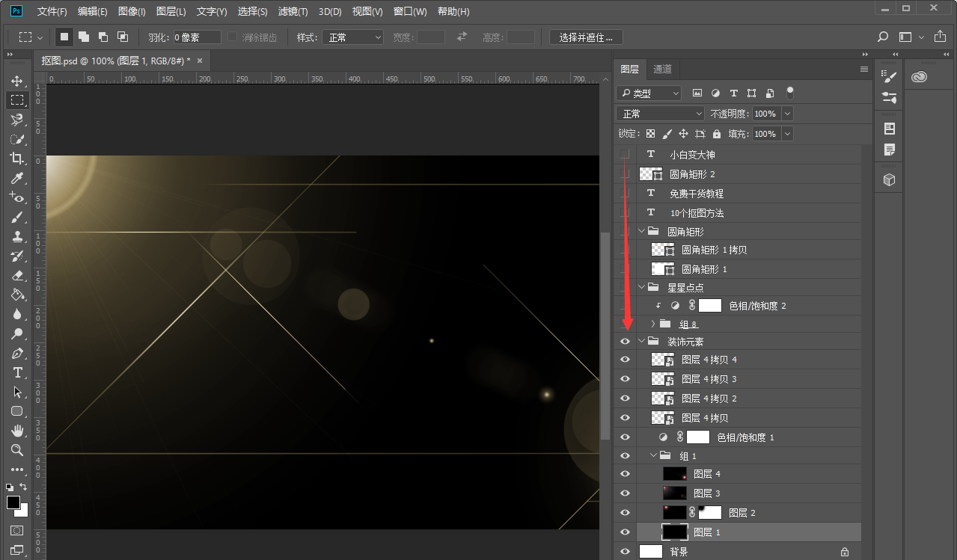Hide layer 图层 4 拷贝 2
Viewport: 957px width, 560px height.
(x=625, y=399)
